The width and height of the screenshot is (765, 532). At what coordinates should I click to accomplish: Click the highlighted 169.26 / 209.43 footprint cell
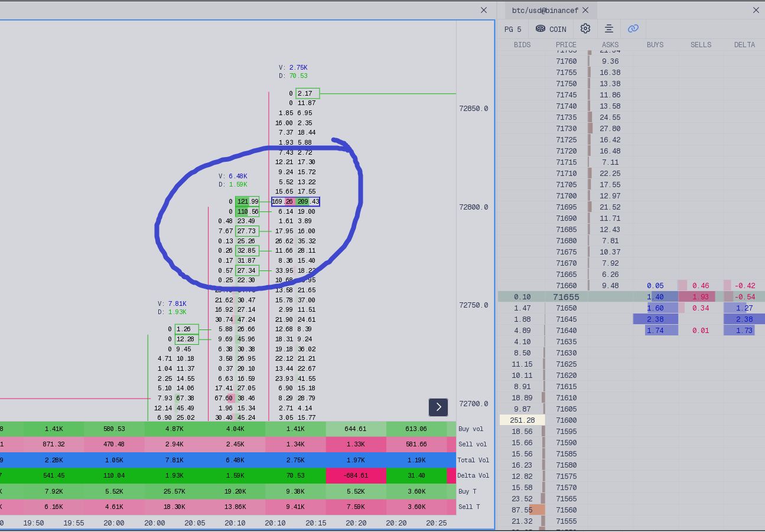coord(295,202)
